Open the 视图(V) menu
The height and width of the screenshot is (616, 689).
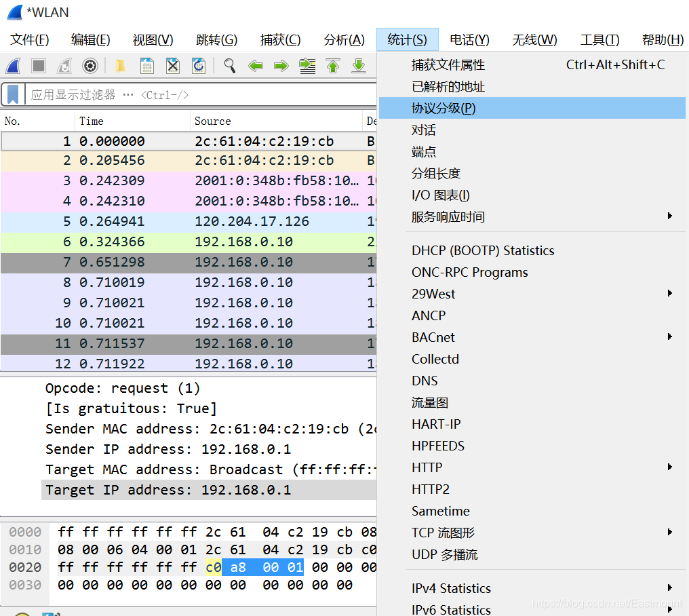153,40
